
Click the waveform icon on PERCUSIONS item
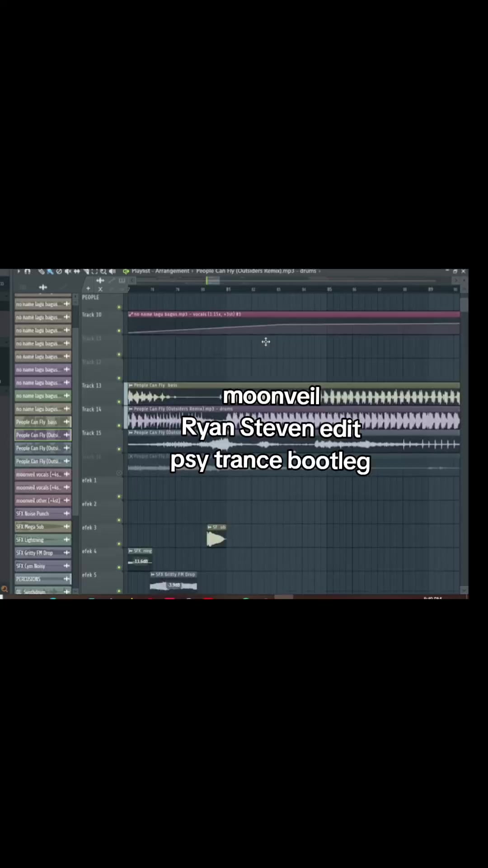pos(67,579)
